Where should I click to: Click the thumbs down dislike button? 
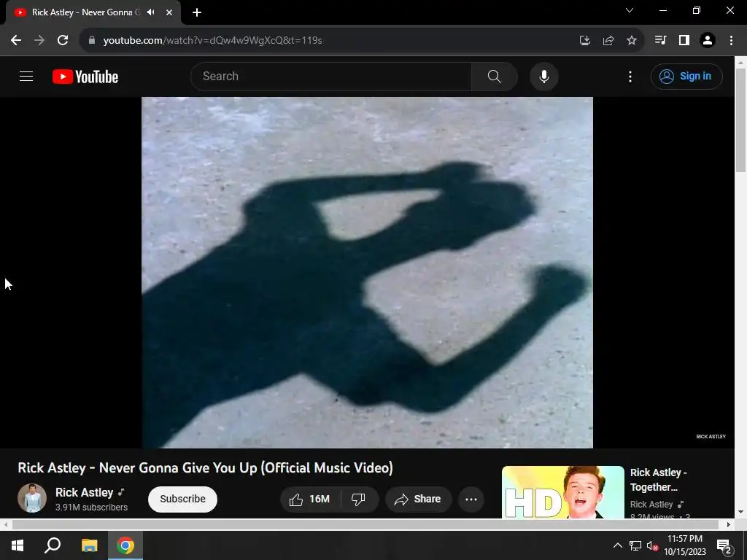(359, 499)
